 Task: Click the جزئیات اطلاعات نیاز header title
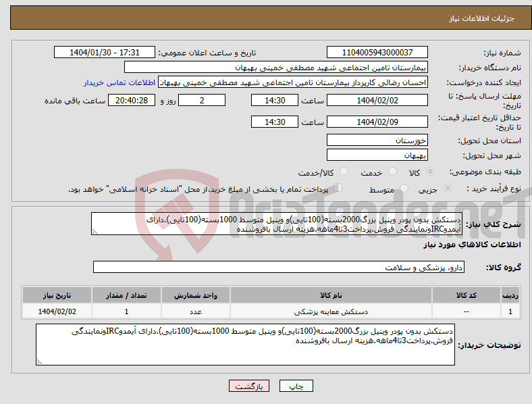[x=482, y=18]
